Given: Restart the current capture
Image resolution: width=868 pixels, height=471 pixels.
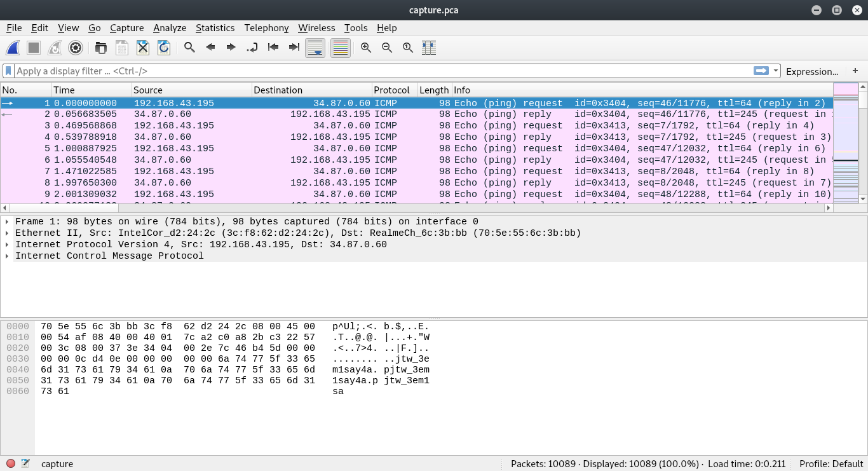Looking at the screenshot, I should pyautogui.click(x=55, y=48).
